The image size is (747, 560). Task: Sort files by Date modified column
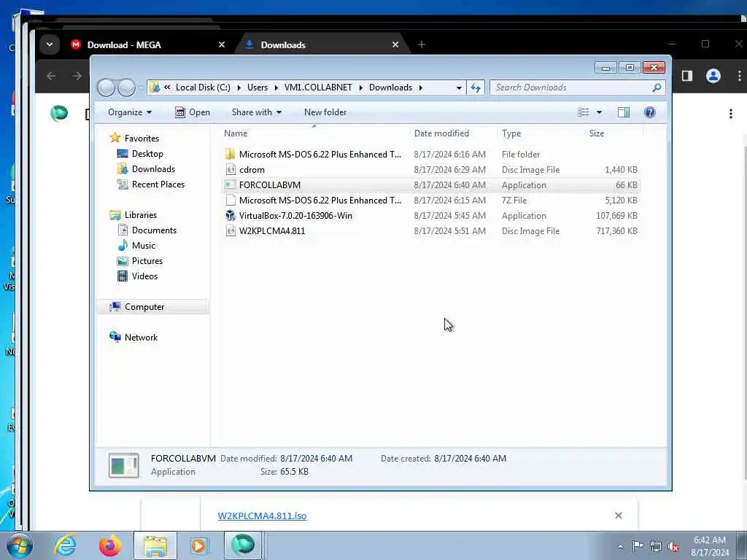coord(452,133)
